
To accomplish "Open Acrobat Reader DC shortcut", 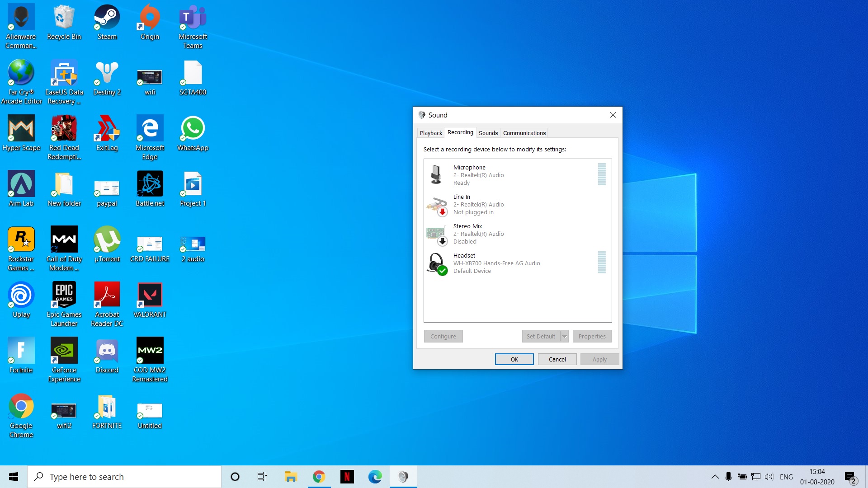I will (x=107, y=305).
